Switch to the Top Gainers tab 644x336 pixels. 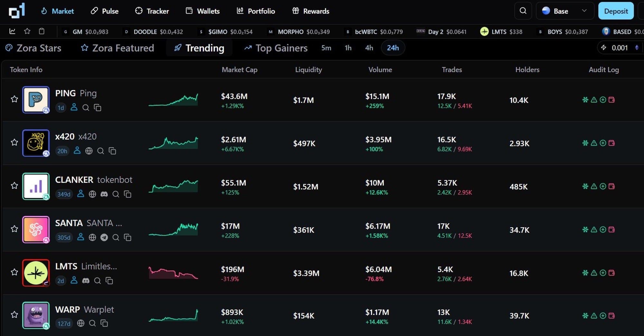(x=276, y=48)
